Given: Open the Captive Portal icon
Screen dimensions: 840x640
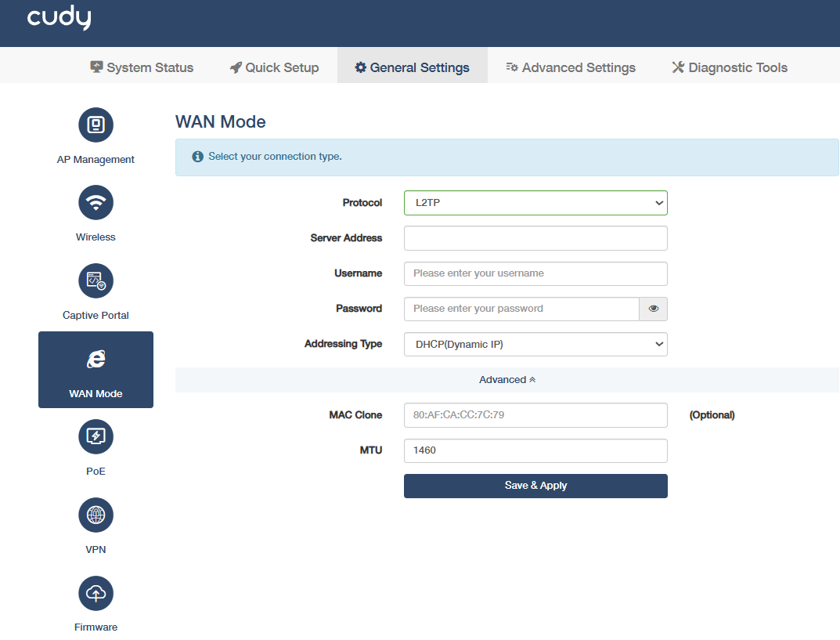Looking at the screenshot, I should coord(96,281).
